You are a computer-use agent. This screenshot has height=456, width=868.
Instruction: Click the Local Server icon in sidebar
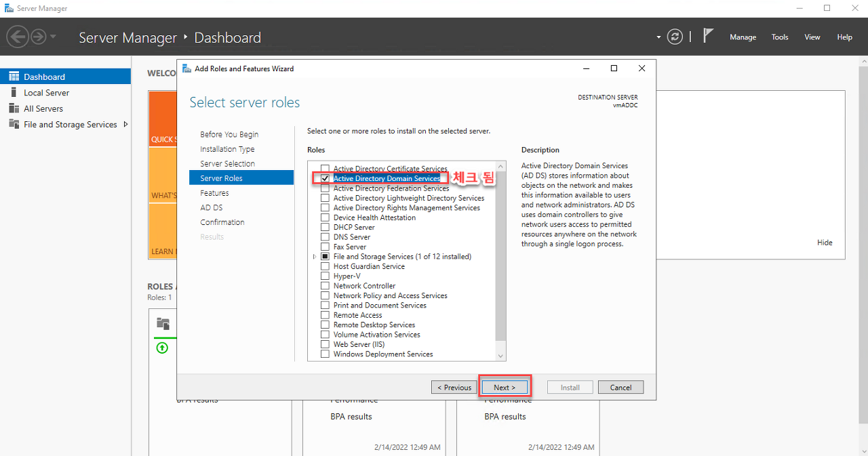click(x=14, y=92)
